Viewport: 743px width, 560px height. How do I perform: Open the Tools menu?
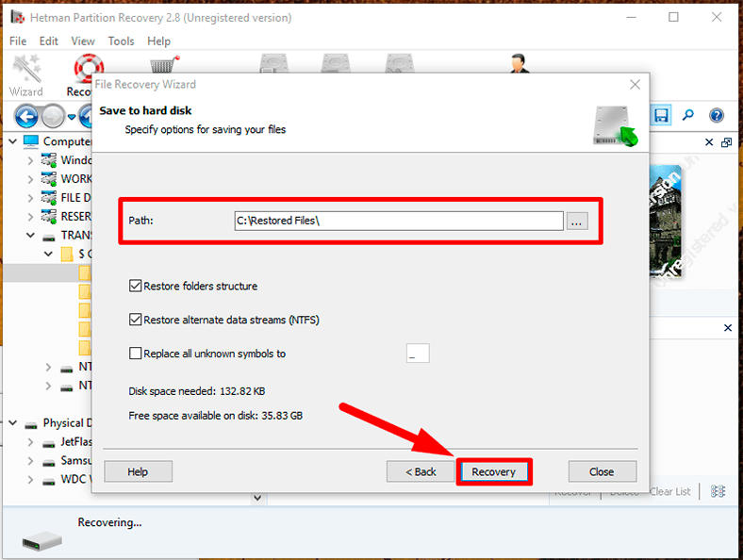tap(121, 41)
